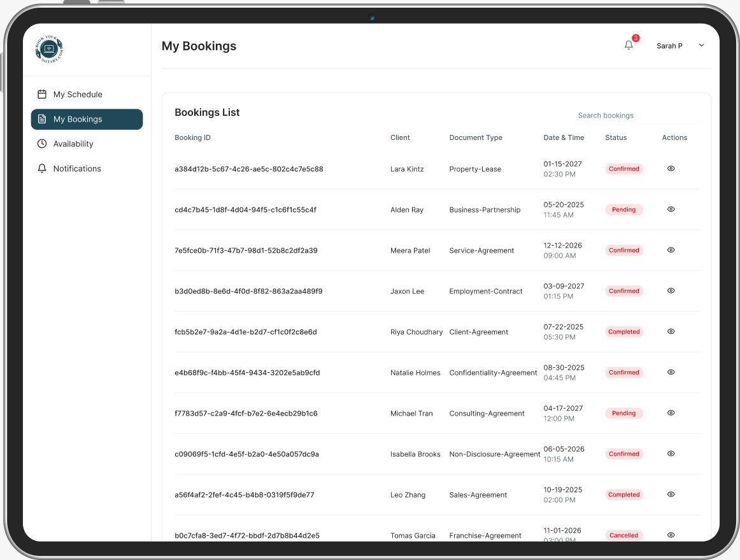This screenshot has height=560, width=740.
Task: Click client name Isabella Brooks
Action: tap(415, 454)
